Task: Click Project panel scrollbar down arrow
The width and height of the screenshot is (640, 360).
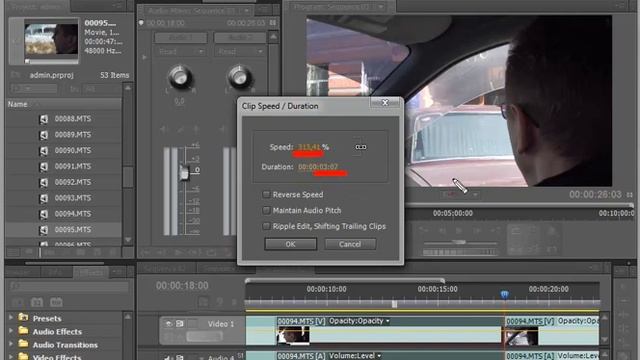Action: coord(128,240)
